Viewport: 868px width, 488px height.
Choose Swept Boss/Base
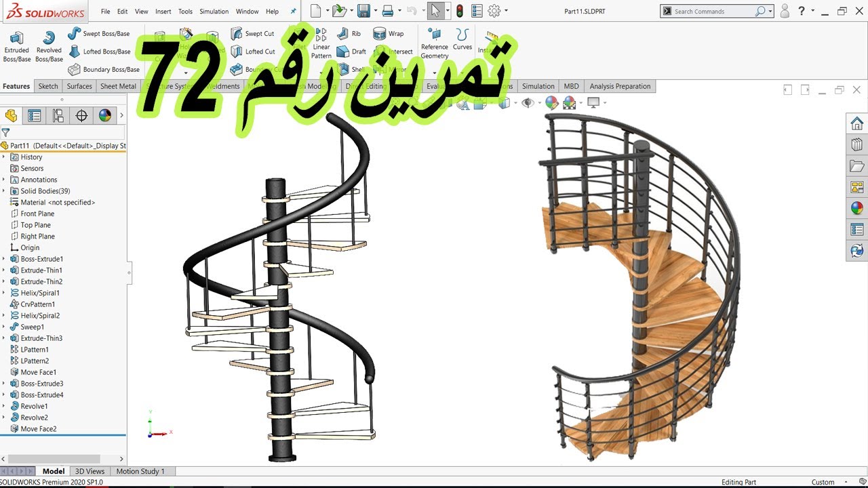click(99, 33)
